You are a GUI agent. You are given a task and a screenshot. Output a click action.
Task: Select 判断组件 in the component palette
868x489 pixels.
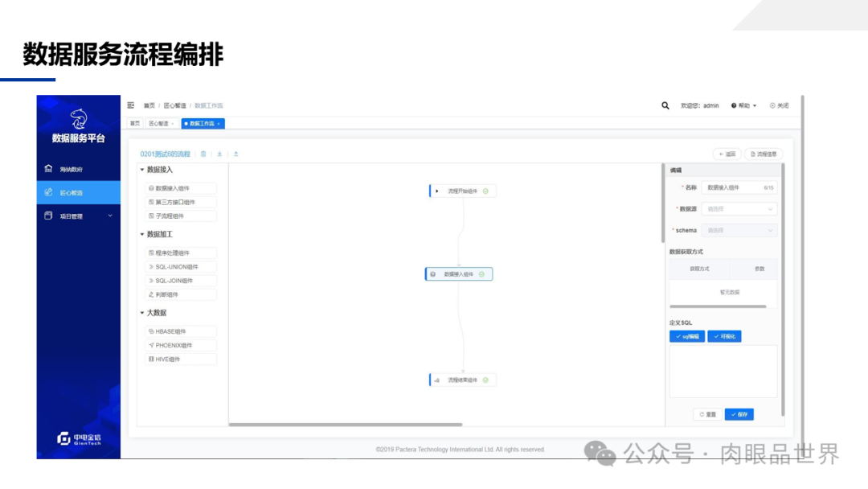pos(181,294)
